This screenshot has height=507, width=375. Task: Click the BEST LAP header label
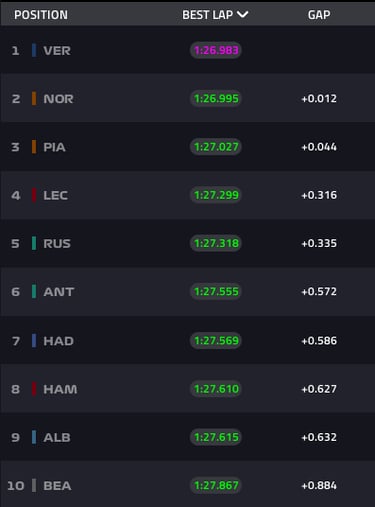(x=207, y=15)
